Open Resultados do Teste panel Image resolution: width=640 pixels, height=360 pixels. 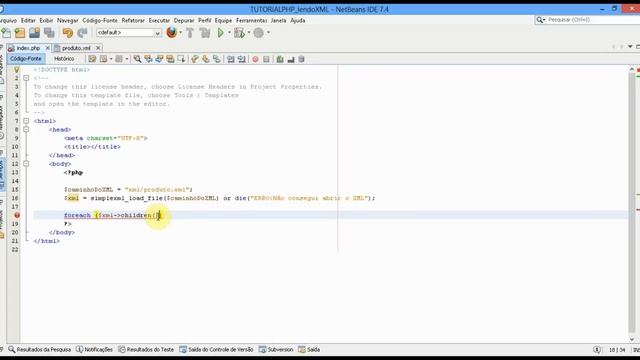[146, 350]
